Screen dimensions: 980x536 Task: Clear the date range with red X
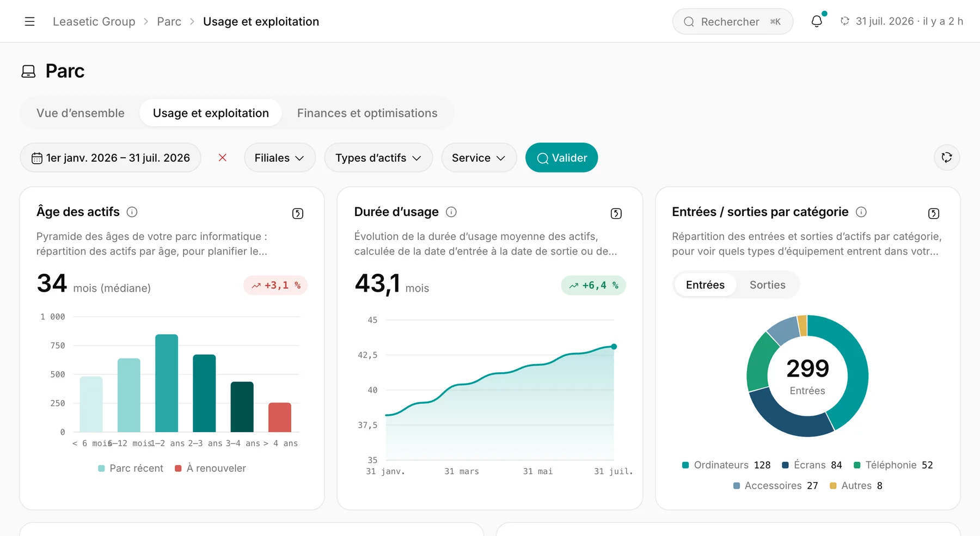click(223, 158)
